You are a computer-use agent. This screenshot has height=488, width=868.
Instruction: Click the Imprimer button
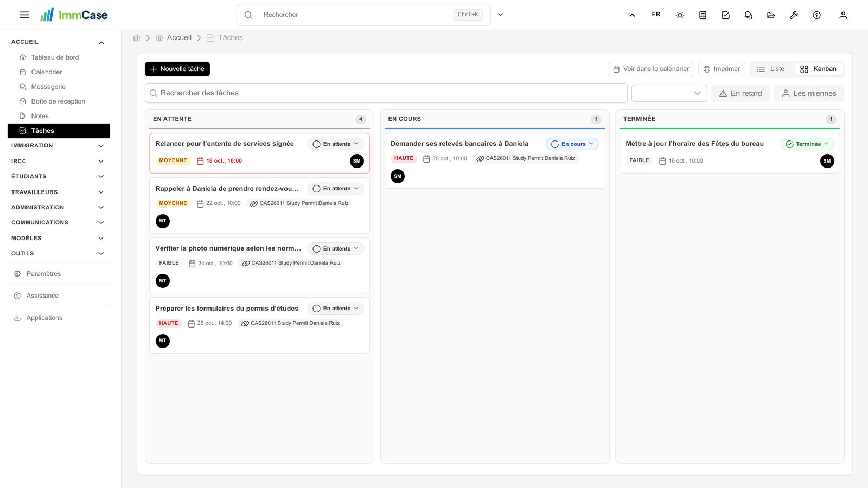(722, 69)
